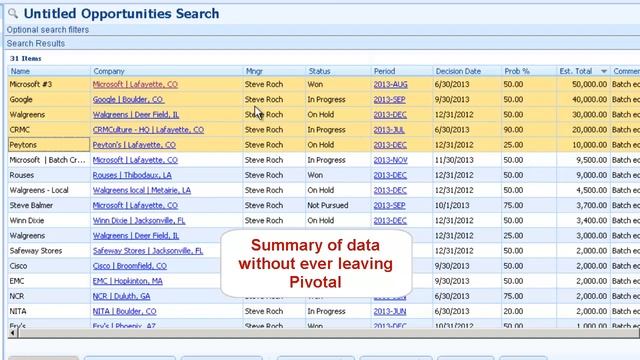Open the Safeway Stores | Jacksonville, FL link
Screen dimensions: 640x360
[x=148, y=251]
